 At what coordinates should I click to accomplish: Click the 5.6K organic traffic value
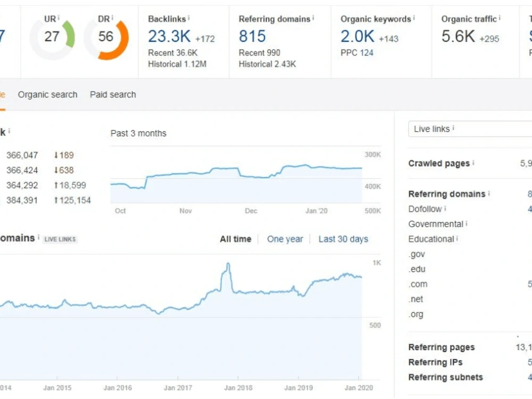458,36
